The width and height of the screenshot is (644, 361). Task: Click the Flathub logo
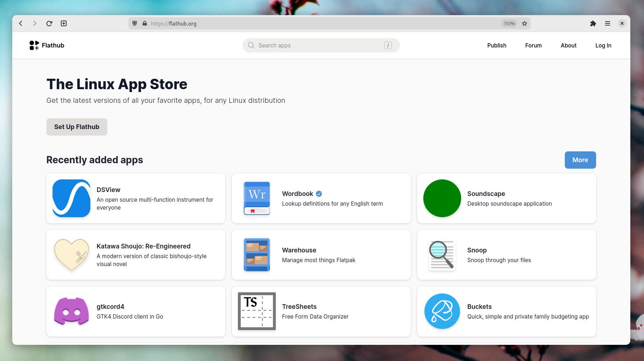coord(46,45)
